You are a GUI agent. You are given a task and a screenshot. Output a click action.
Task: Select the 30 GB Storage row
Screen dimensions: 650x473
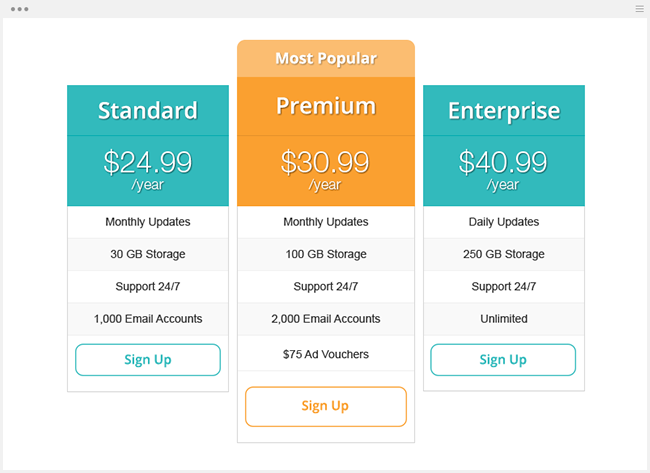pyautogui.click(x=148, y=254)
